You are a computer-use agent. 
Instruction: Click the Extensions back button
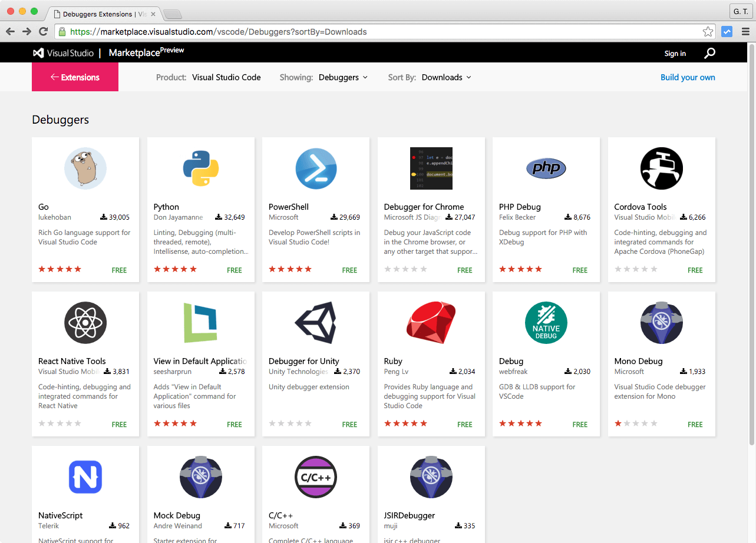75,77
